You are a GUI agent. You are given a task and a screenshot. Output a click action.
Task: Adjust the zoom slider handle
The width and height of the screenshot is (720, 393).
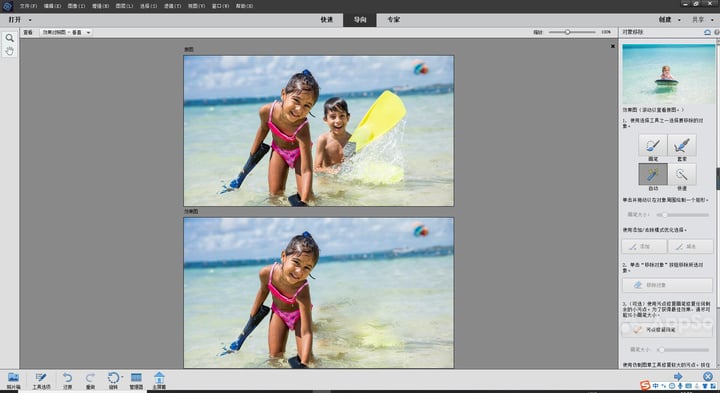click(x=568, y=32)
